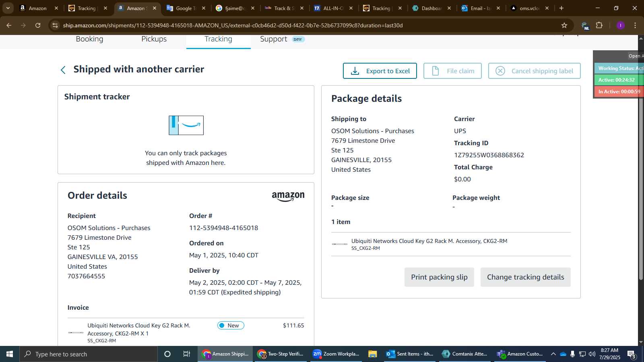Click the NL extension icon in toolbar
The image size is (644, 362).
[585, 26]
